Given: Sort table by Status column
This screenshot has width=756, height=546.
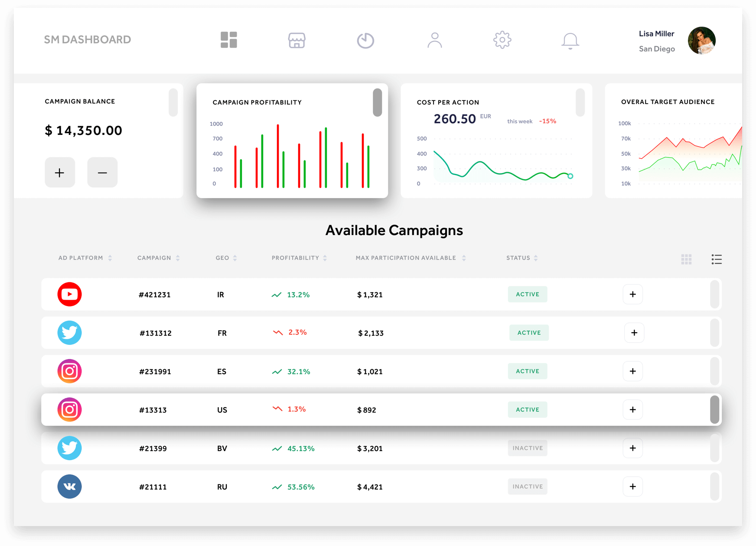Looking at the screenshot, I should tap(522, 258).
